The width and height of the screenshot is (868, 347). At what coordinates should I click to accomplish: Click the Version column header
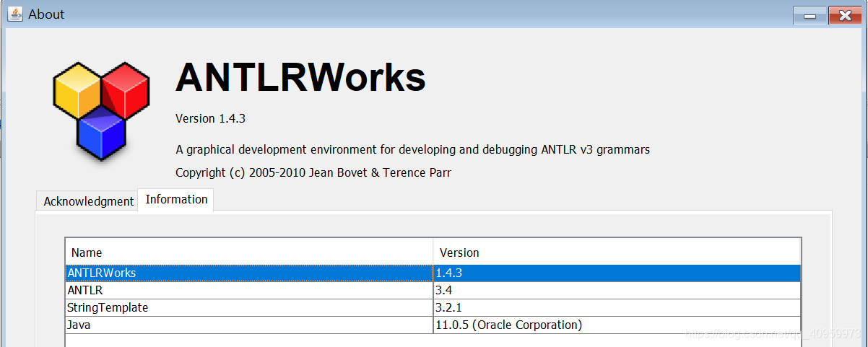[x=617, y=252]
